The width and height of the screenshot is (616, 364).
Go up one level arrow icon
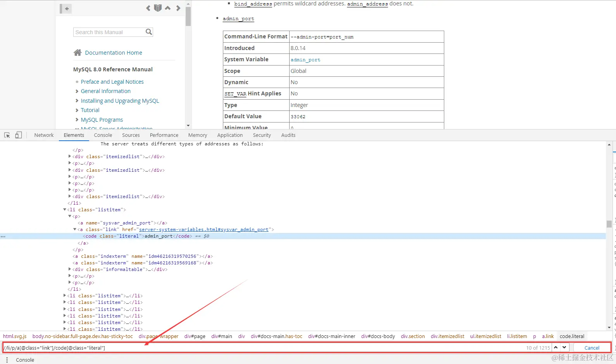168,8
